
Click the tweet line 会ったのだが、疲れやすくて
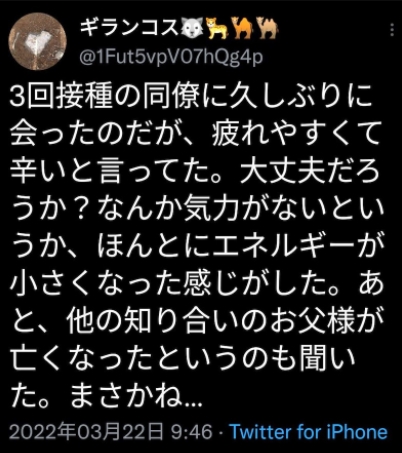coord(196,134)
